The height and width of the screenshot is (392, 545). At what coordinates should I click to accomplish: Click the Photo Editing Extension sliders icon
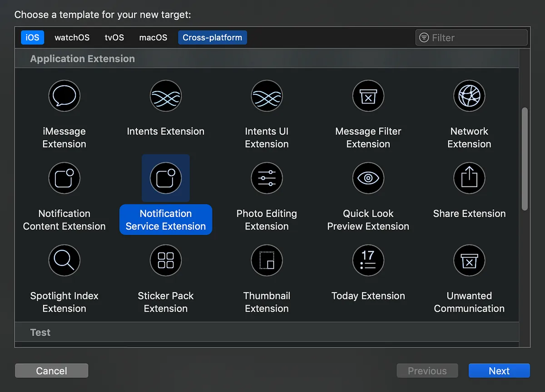click(x=267, y=178)
